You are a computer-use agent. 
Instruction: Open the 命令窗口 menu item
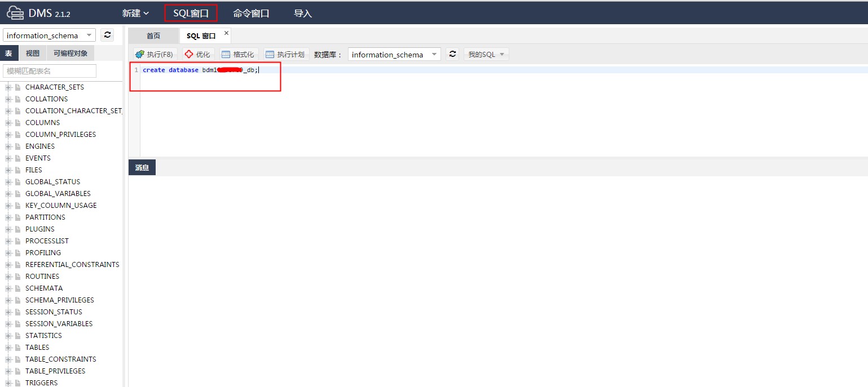(x=251, y=13)
